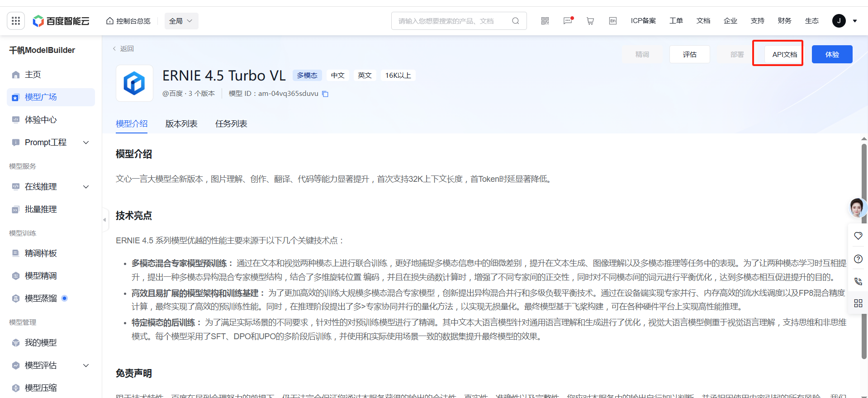Image resolution: width=868 pixels, height=398 pixels.
Task: Click the floating feedback heart icon
Action: [x=858, y=236]
